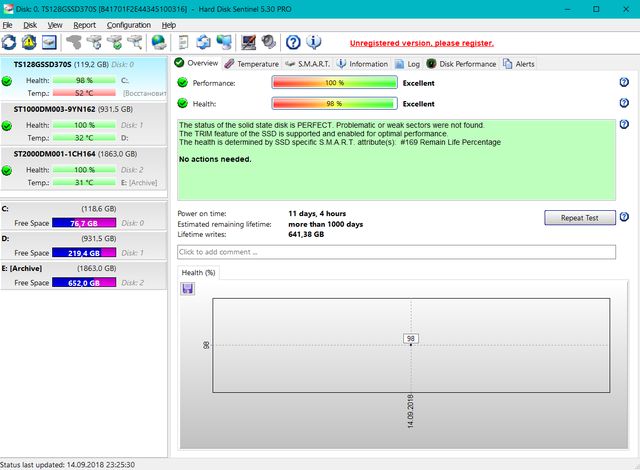Click "more than 1000 days" lifetime value
Screen dimensions: 640x470
pos(326,224)
